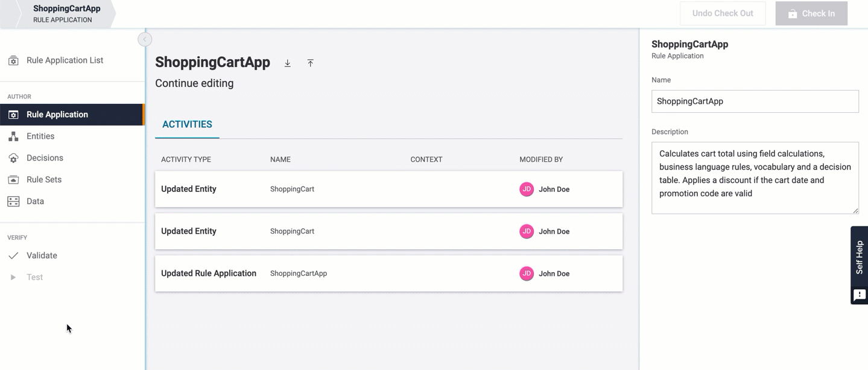This screenshot has width=868, height=370.
Task: Select Rule Application in the Author menu
Action: (x=57, y=115)
